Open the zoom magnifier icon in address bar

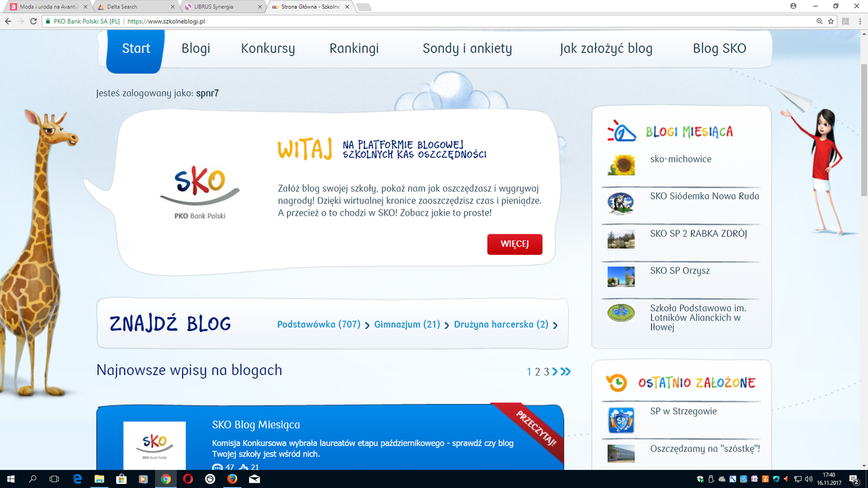[x=819, y=21]
